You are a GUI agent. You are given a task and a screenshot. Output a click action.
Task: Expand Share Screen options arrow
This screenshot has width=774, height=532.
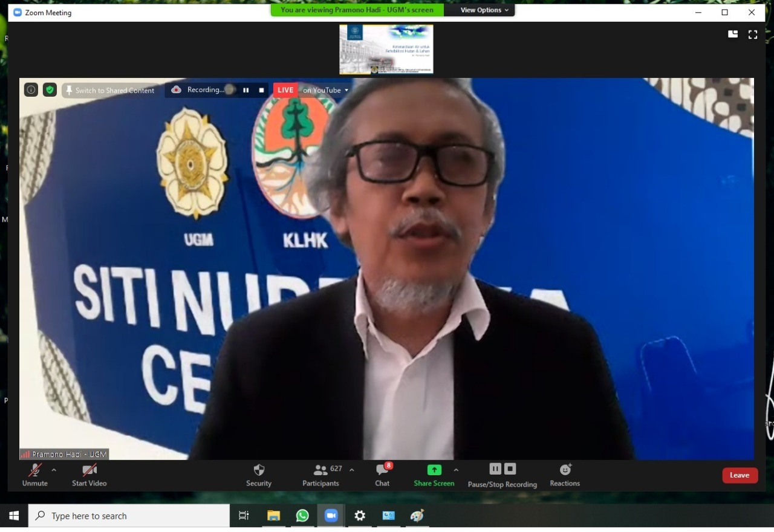(x=456, y=470)
